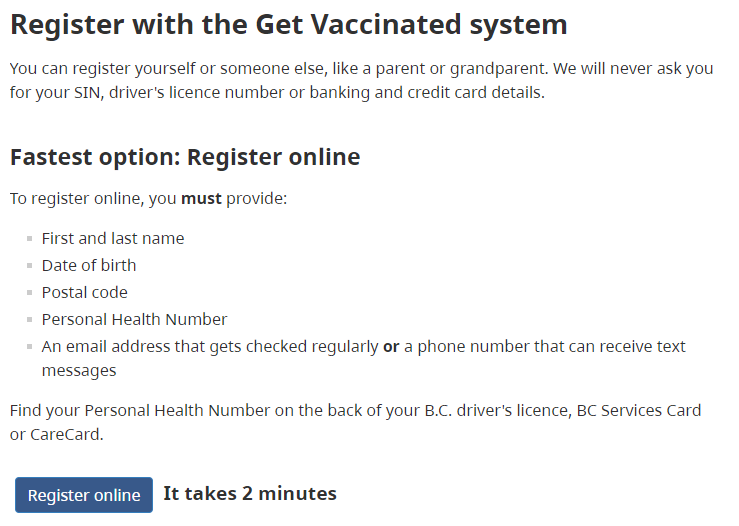
Task: Click the 'Fastest option: Register online' subheading
Action: pyautogui.click(x=185, y=157)
